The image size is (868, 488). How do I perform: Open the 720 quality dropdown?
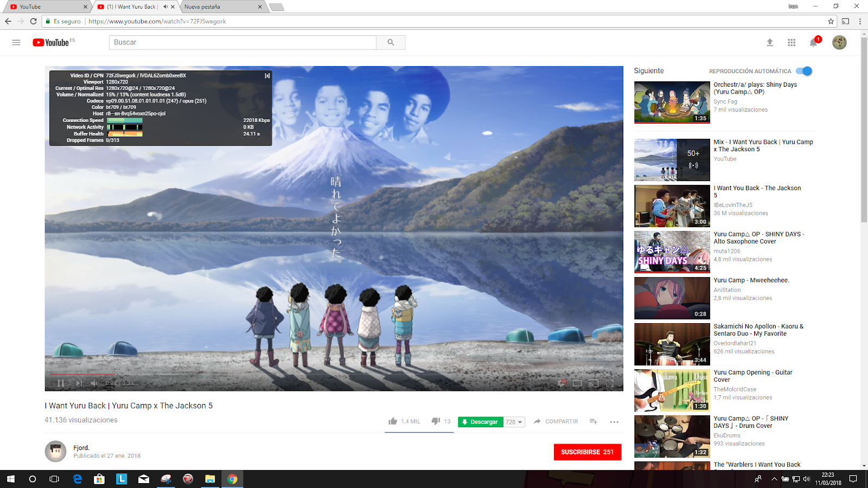(514, 422)
